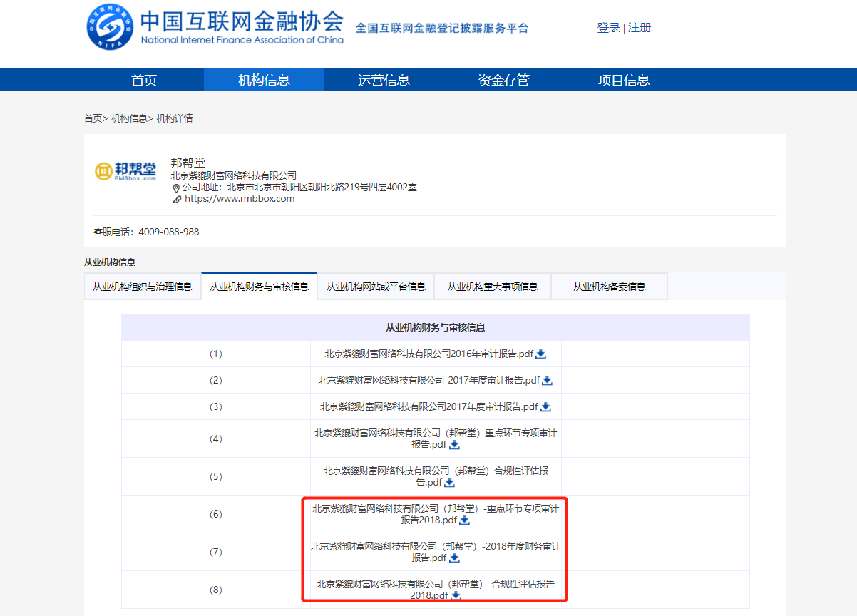This screenshot has width=857, height=616.
Task: Click the 从业机构信息 section heading
Action: [x=110, y=262]
